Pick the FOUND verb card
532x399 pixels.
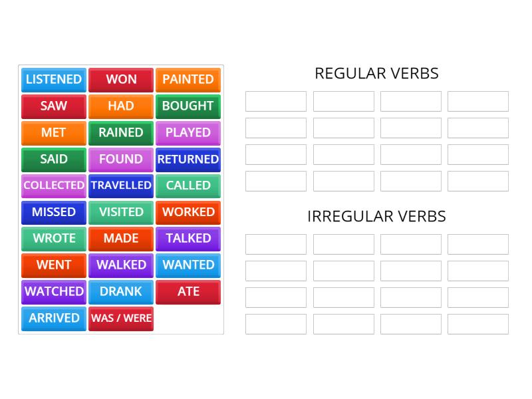pyautogui.click(x=120, y=160)
